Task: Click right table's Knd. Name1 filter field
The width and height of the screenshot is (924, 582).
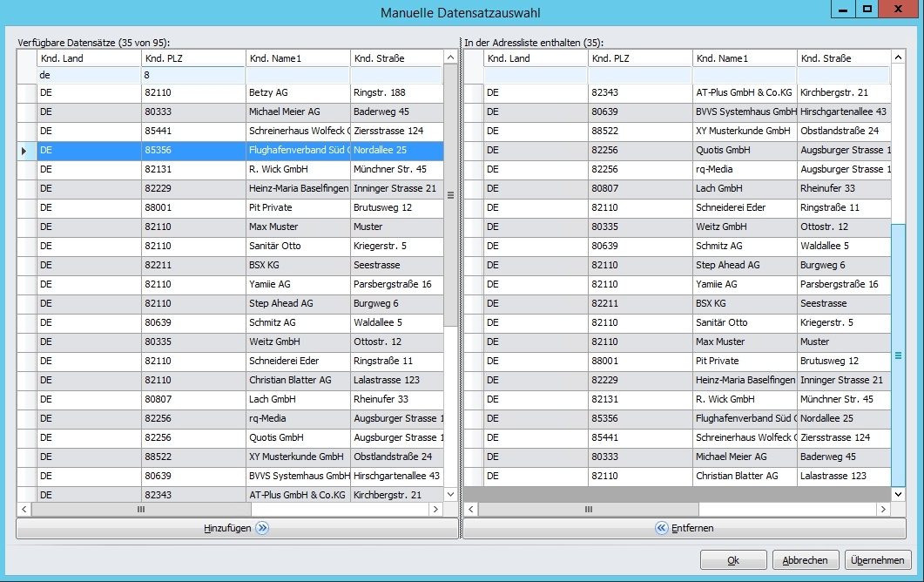Action: point(745,75)
